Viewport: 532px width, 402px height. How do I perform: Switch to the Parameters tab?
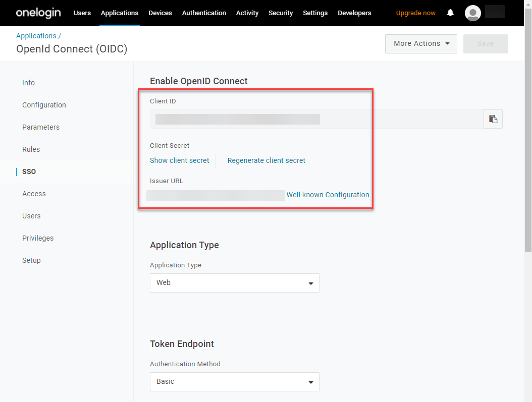(x=41, y=127)
